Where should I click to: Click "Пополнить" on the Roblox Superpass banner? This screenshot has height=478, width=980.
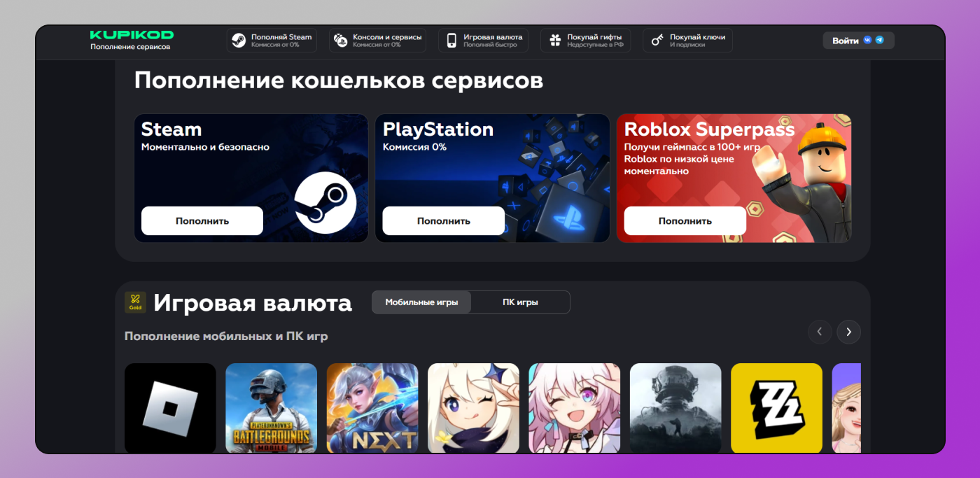684,220
